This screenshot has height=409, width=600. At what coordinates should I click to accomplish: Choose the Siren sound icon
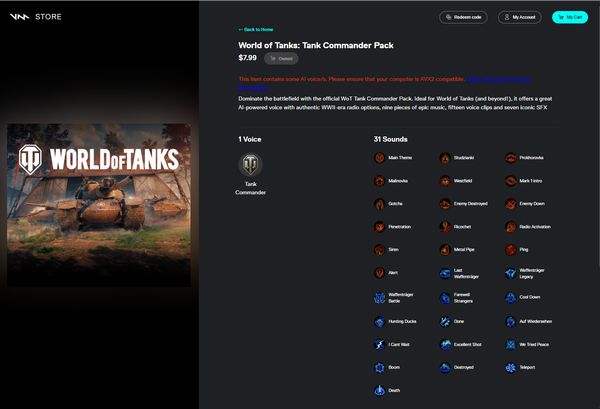pyautogui.click(x=379, y=250)
